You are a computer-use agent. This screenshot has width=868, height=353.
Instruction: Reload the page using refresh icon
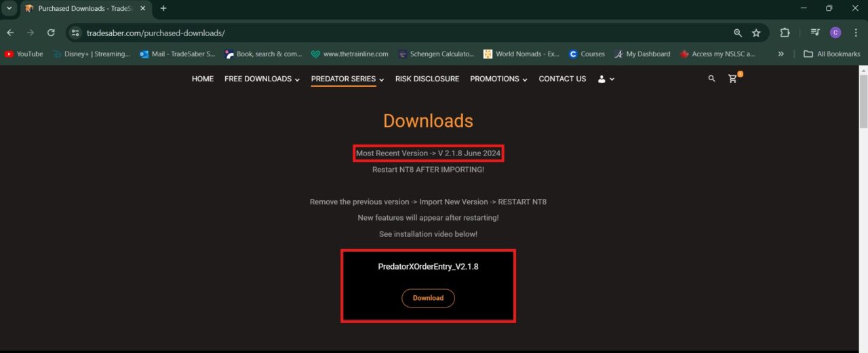click(51, 33)
